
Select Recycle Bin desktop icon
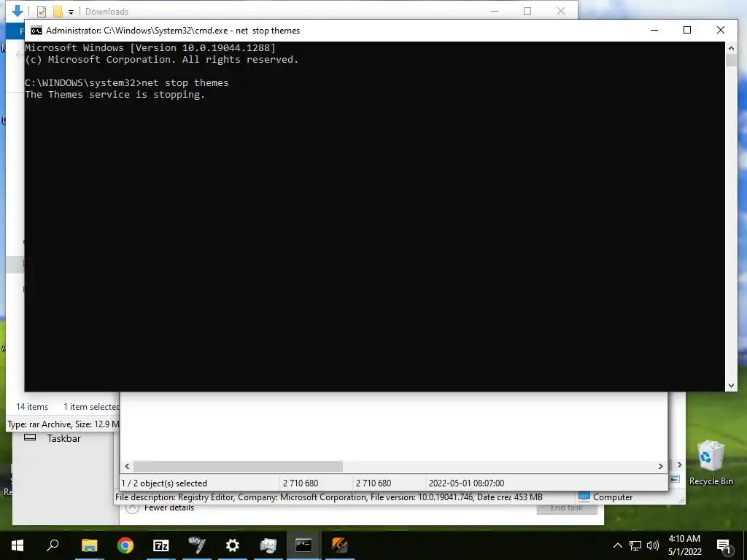click(x=711, y=462)
